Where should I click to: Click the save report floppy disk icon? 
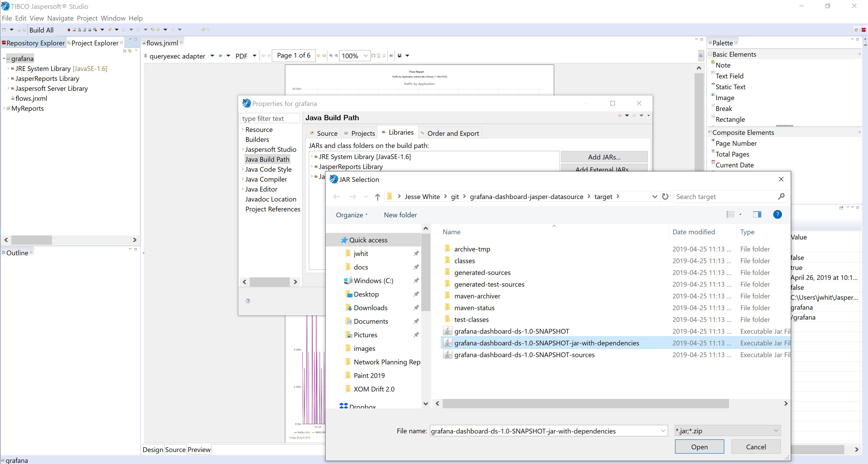pyautogui.click(x=400, y=56)
